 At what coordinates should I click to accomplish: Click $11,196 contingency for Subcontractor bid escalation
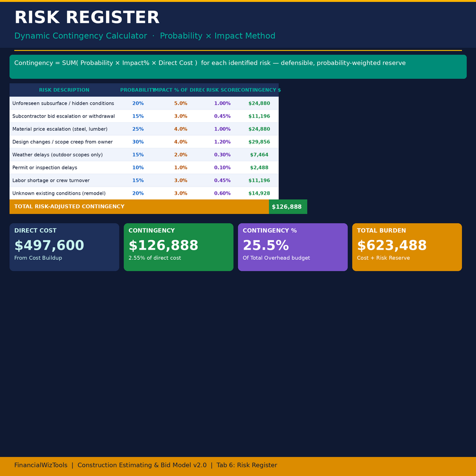[x=259, y=116]
